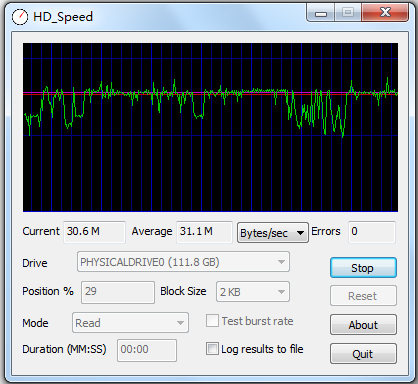Select the Average speed value 31.1 M

pos(204,232)
